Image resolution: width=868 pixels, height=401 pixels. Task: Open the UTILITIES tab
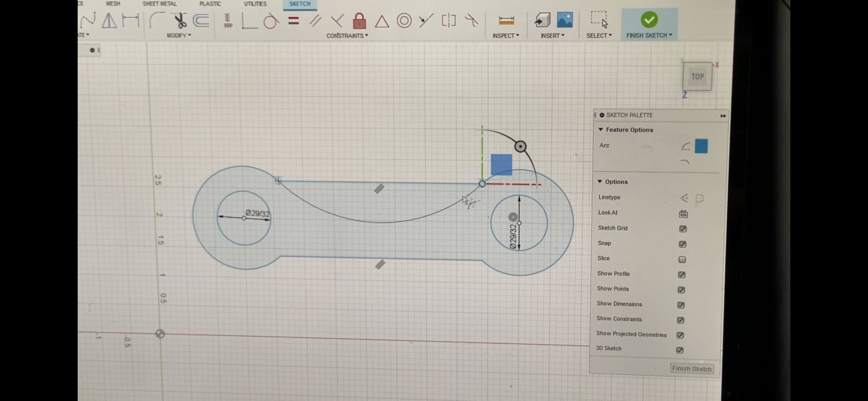255,4
